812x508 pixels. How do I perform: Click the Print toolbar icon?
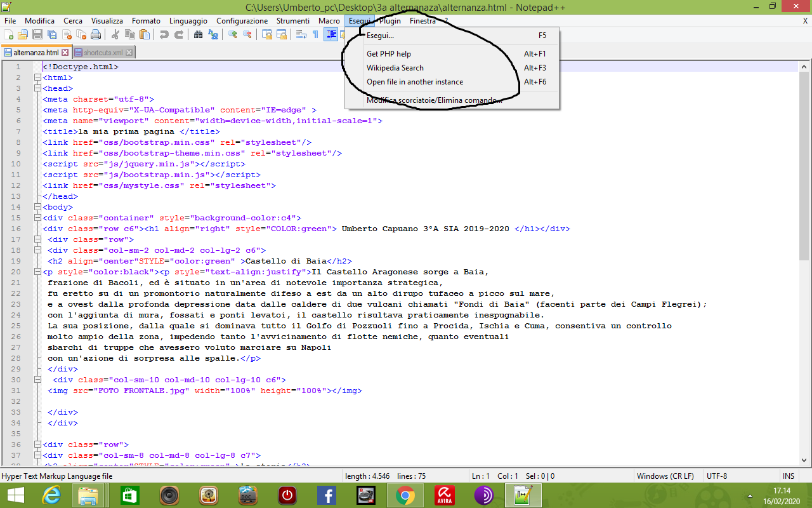[96, 34]
